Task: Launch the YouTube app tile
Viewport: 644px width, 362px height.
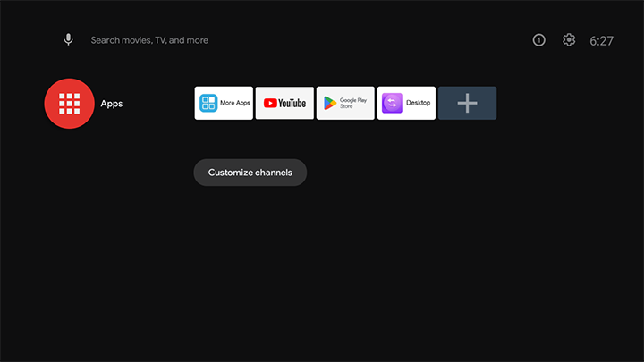Action: click(x=284, y=103)
